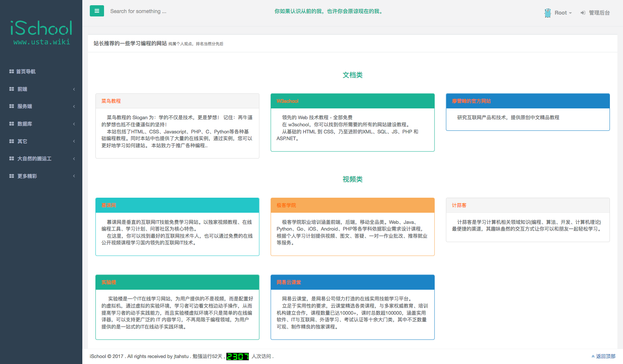Open the 慕课网 link

[x=109, y=205]
